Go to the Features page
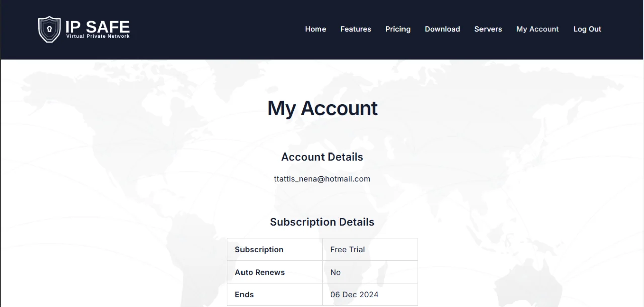This screenshot has height=307, width=644. click(x=356, y=29)
